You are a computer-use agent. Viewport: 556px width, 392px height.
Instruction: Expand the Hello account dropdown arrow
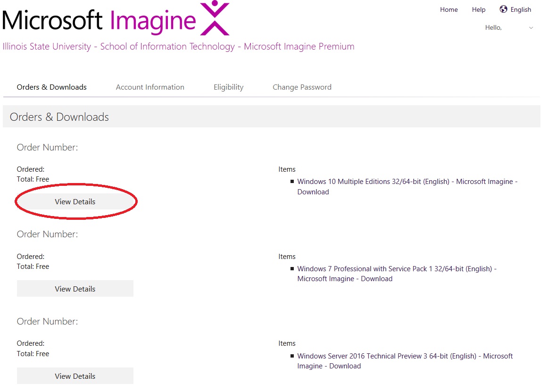[531, 28]
